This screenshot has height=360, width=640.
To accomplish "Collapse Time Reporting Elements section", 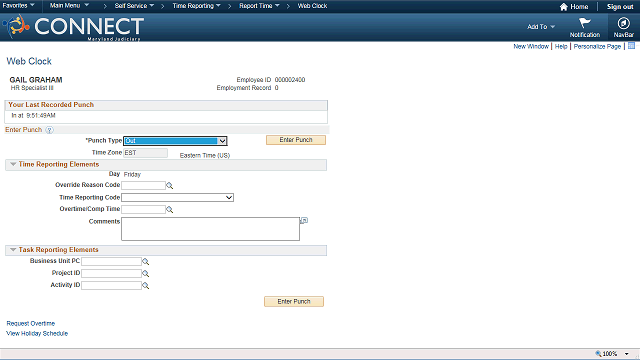I will (x=13, y=164).
